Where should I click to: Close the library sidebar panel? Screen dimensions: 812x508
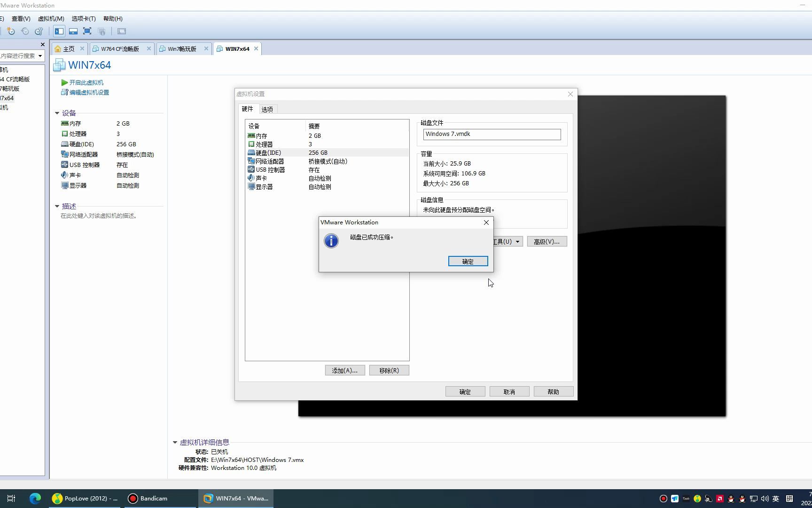coord(43,45)
